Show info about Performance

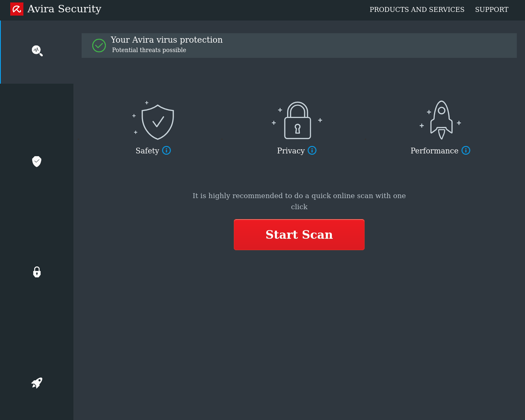point(466,150)
